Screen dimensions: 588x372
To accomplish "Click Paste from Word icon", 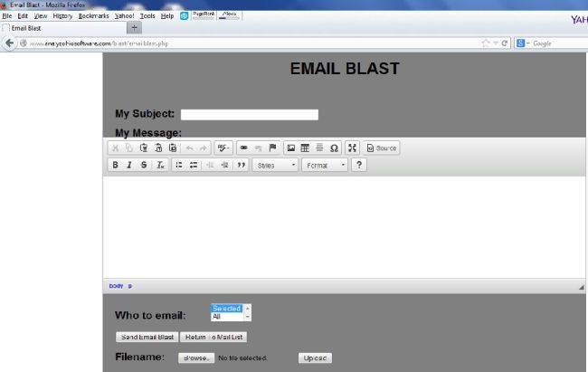I will [173, 148].
